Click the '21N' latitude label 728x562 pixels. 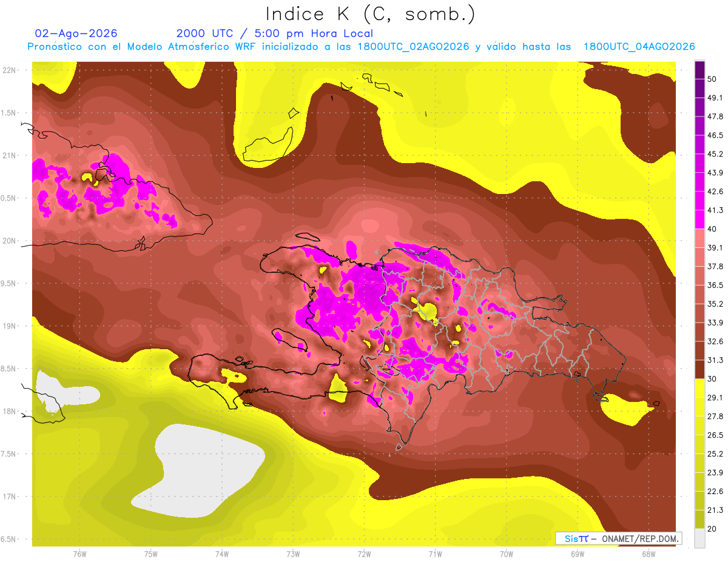point(10,156)
